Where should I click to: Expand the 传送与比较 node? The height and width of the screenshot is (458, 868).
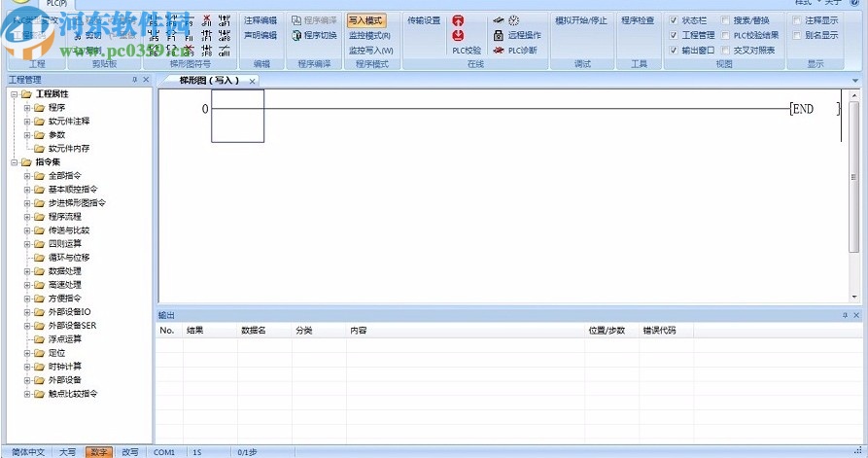[27, 230]
